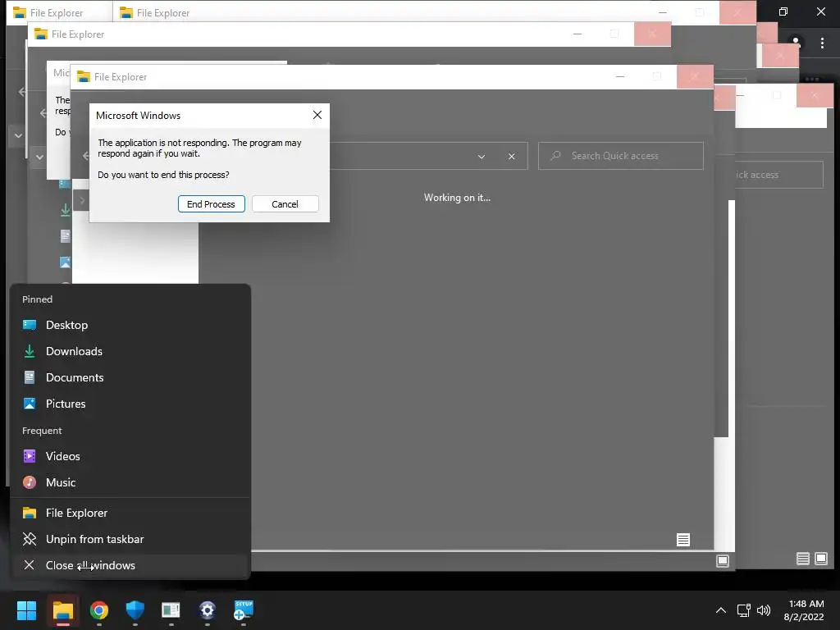Screen dimensions: 840x630
Task: Launch File Explorer from the jump list
Action: pyautogui.click(x=130, y=514)
